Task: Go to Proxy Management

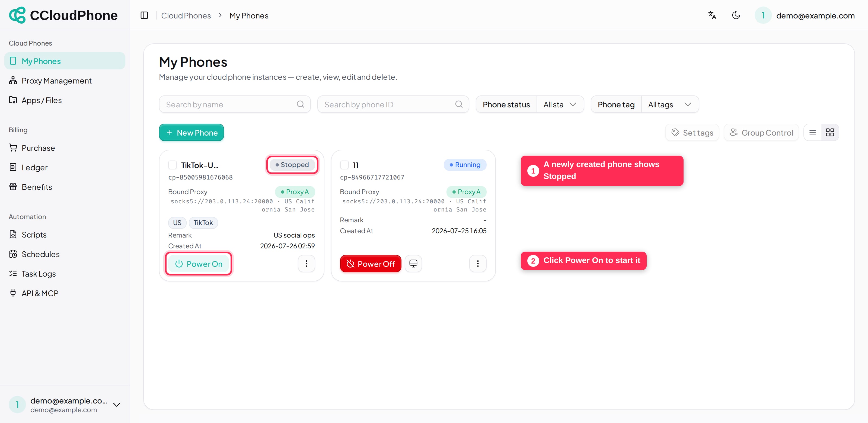Action: click(65, 81)
